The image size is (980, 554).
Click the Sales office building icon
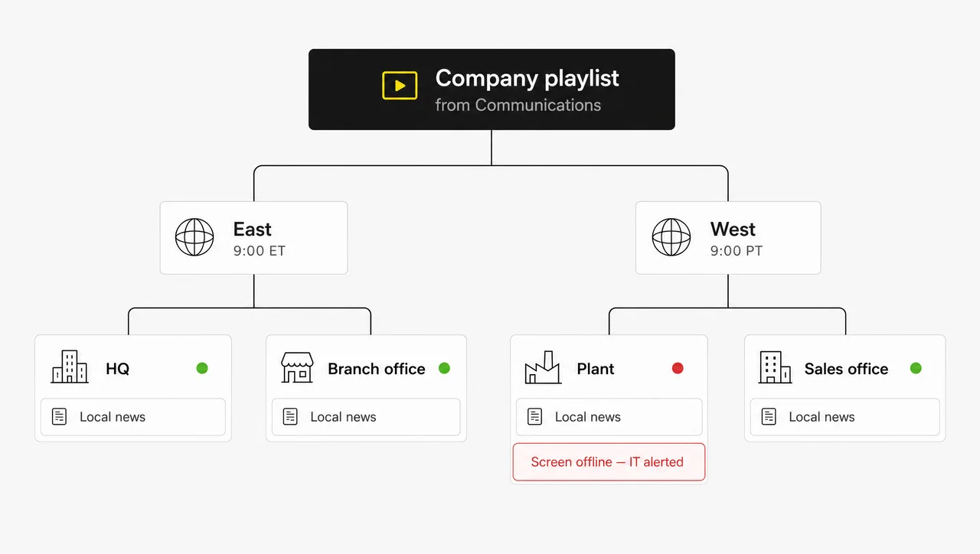[x=775, y=367]
